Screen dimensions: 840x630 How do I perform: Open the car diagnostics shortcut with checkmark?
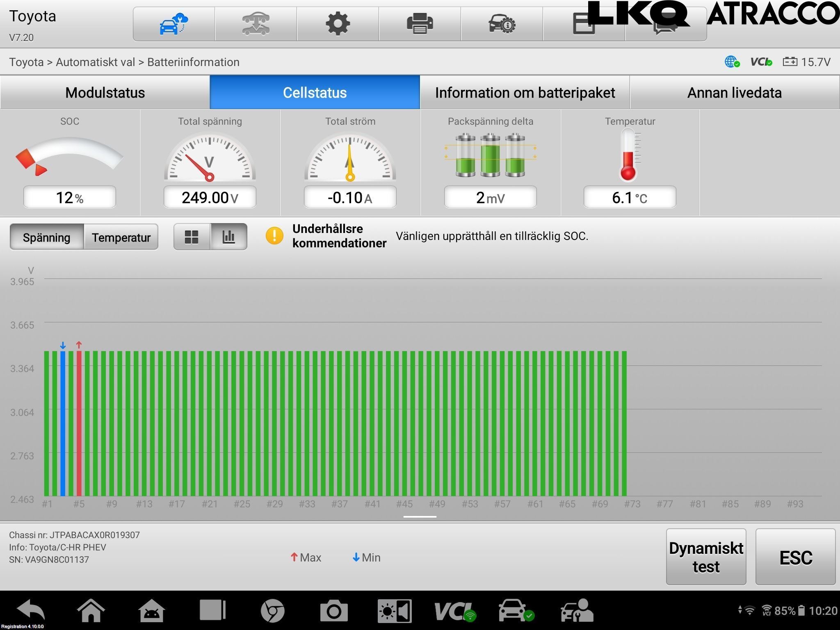click(516, 610)
